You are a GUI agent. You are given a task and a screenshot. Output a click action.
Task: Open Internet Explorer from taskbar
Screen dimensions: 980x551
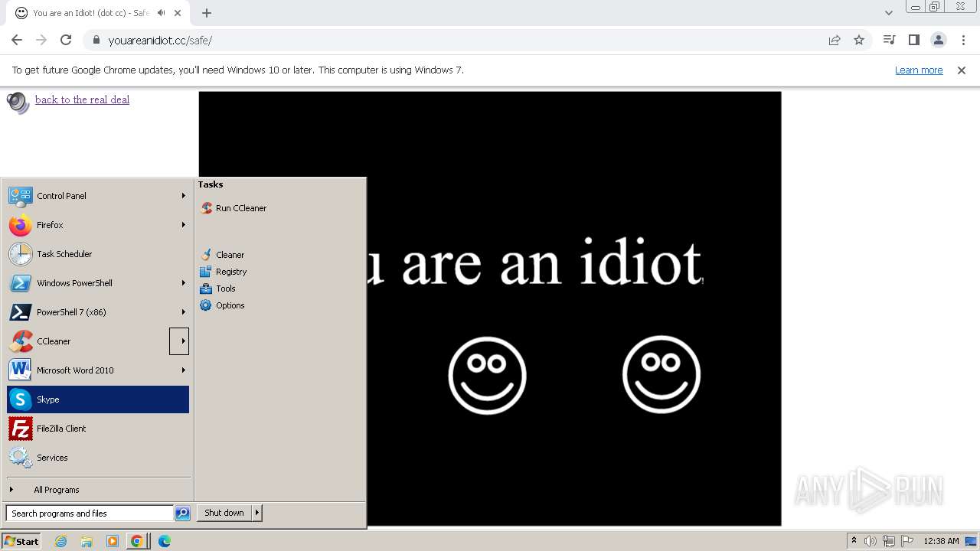coord(61,541)
